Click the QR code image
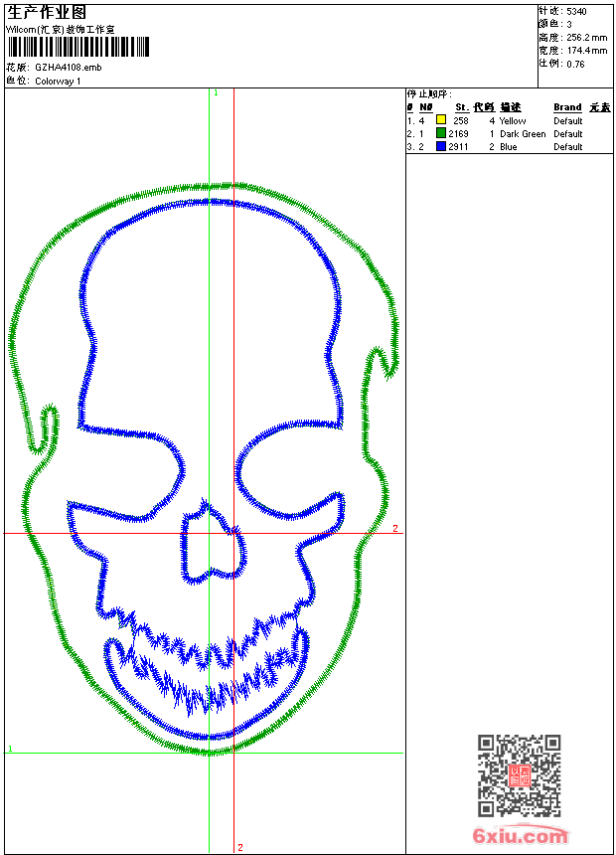The image size is (616, 855). pyautogui.click(x=519, y=775)
